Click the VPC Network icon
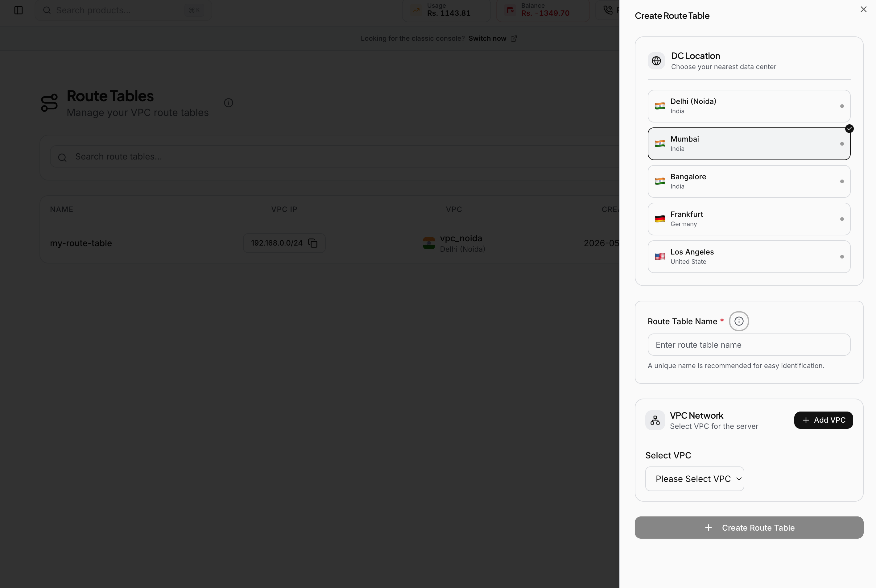This screenshot has width=876, height=588. (x=655, y=420)
